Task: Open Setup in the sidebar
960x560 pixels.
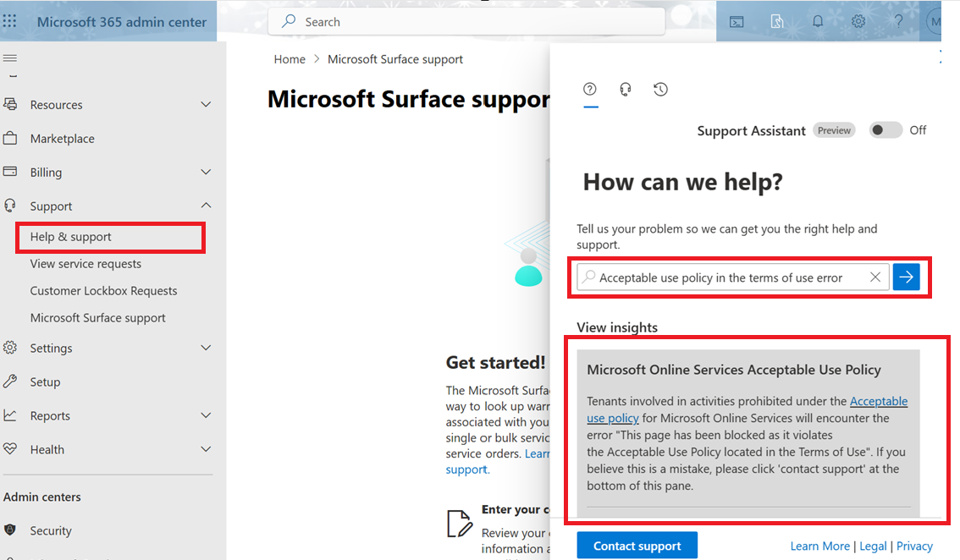Action: coord(46,382)
